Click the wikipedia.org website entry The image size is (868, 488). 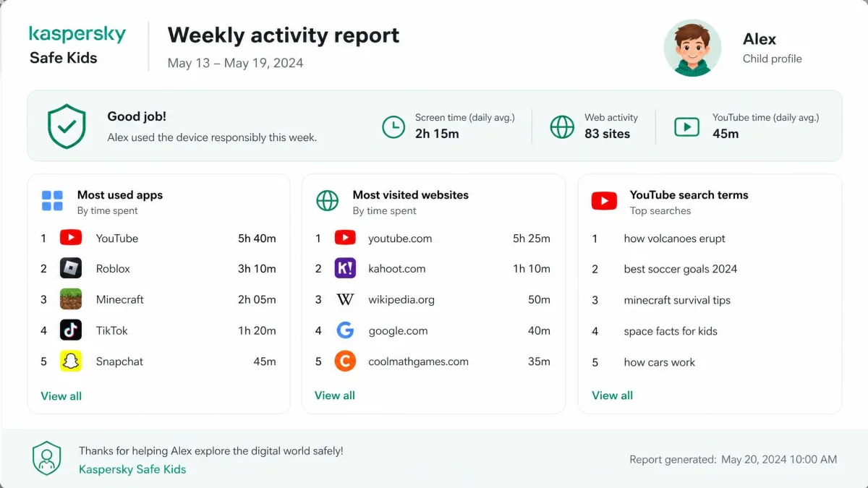[x=401, y=299]
